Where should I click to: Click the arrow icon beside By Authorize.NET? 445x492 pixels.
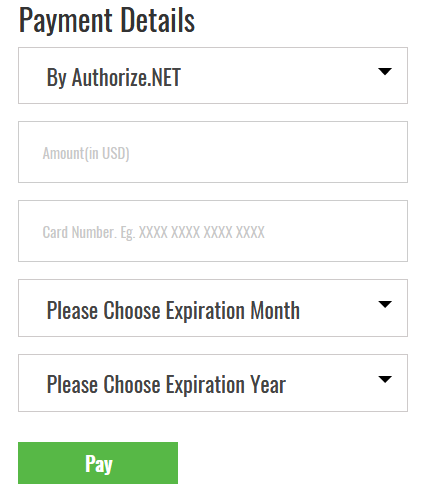(385, 71)
